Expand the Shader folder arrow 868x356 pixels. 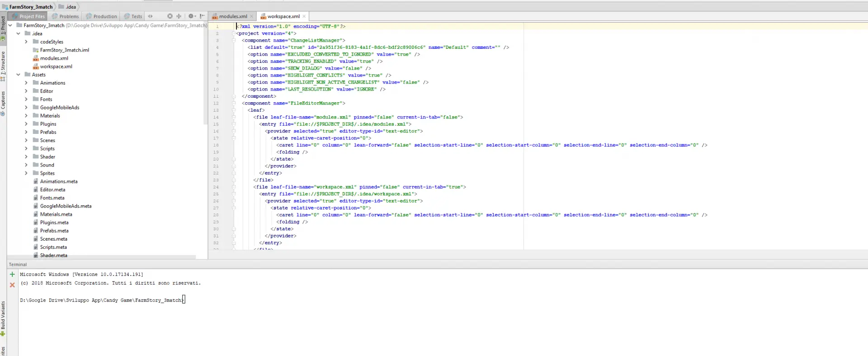pyautogui.click(x=26, y=157)
